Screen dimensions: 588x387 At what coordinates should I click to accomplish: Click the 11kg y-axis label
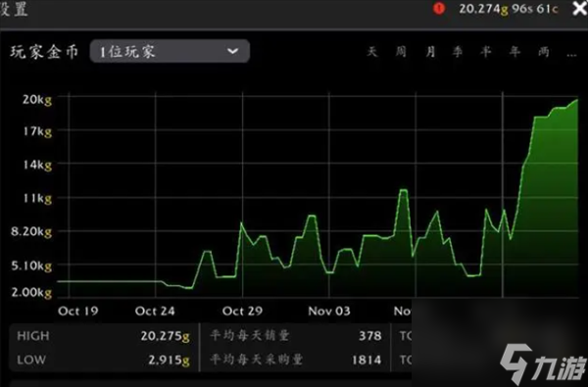tap(37, 198)
